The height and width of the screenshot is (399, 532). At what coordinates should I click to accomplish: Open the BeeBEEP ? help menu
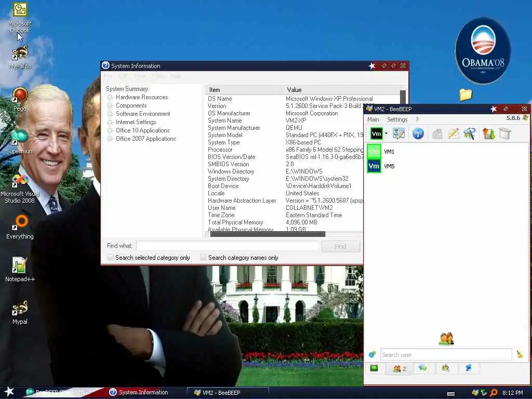[x=417, y=119]
